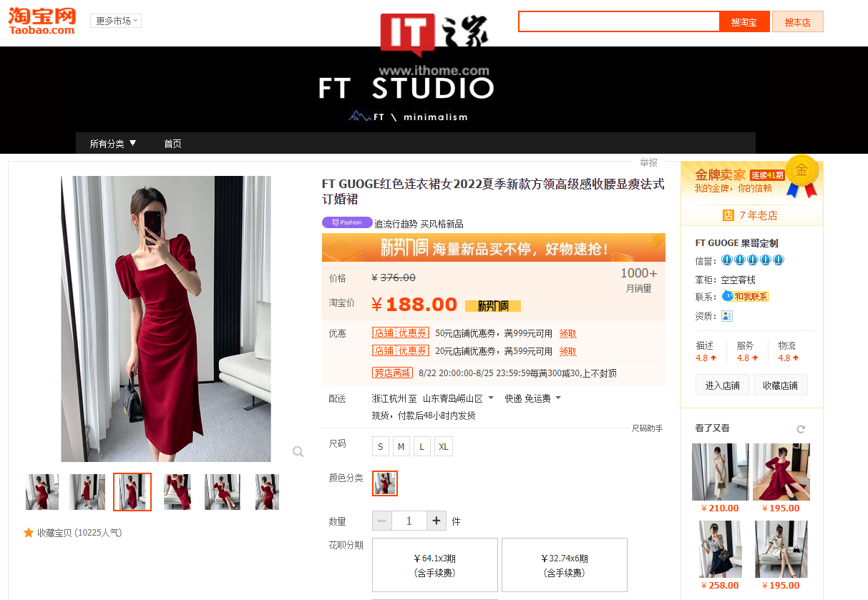The image size is (868, 600).
Task: Increase quantity with the plus button
Action: 437,521
